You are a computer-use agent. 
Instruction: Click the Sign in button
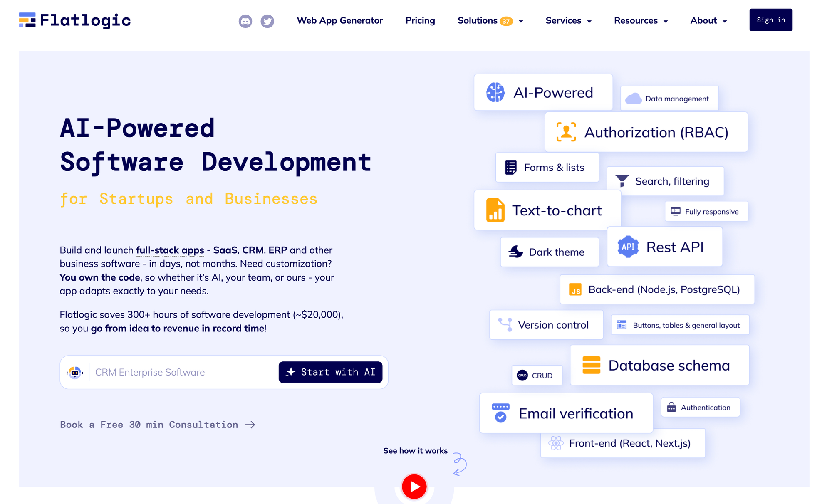pos(770,20)
